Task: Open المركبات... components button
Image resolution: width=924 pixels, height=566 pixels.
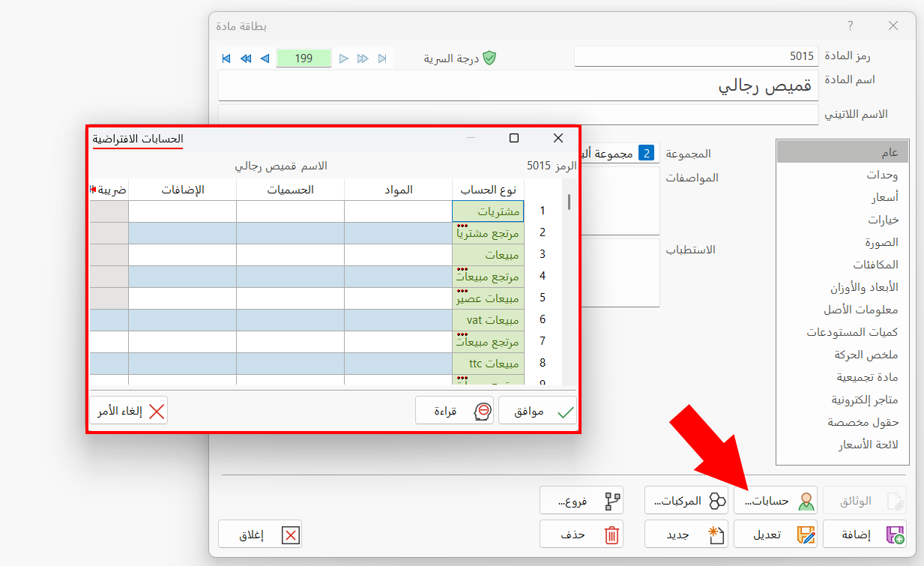Action: pos(686,500)
